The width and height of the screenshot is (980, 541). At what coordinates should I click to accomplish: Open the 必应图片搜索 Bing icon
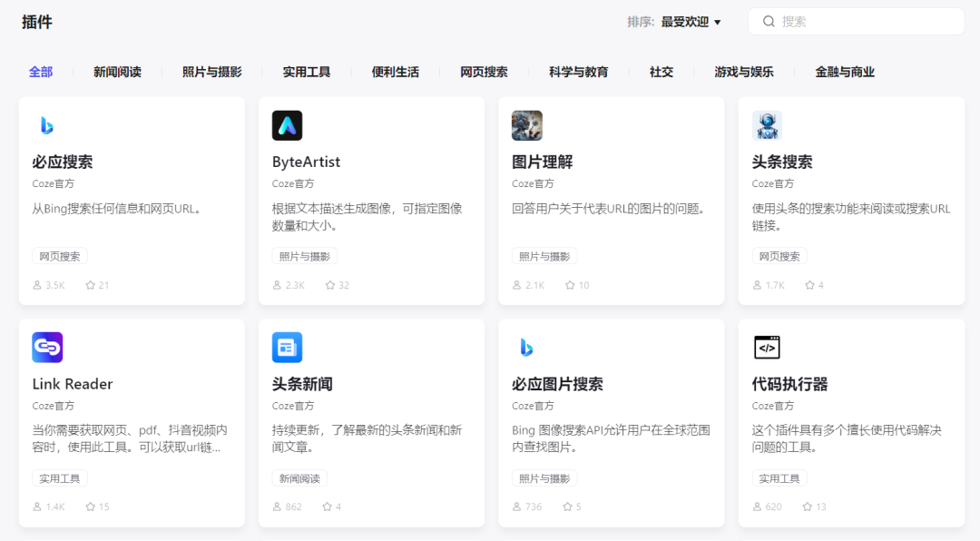coord(527,347)
